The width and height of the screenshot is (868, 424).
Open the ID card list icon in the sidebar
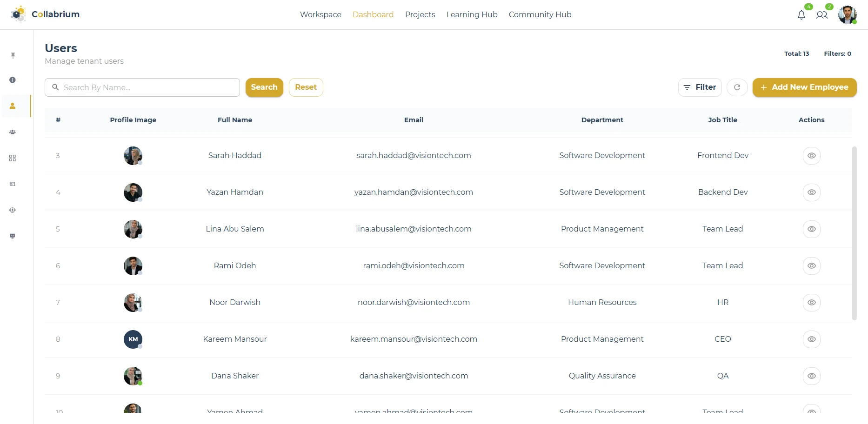point(13,184)
